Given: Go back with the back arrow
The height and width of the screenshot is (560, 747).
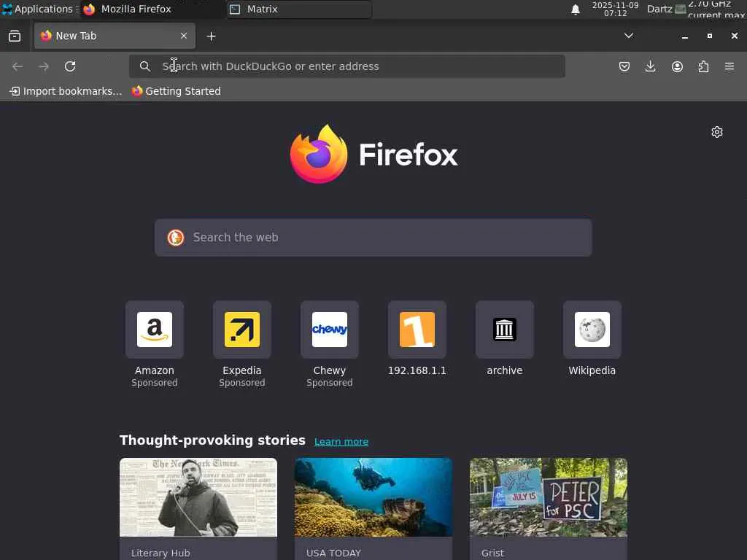Looking at the screenshot, I should coord(18,66).
